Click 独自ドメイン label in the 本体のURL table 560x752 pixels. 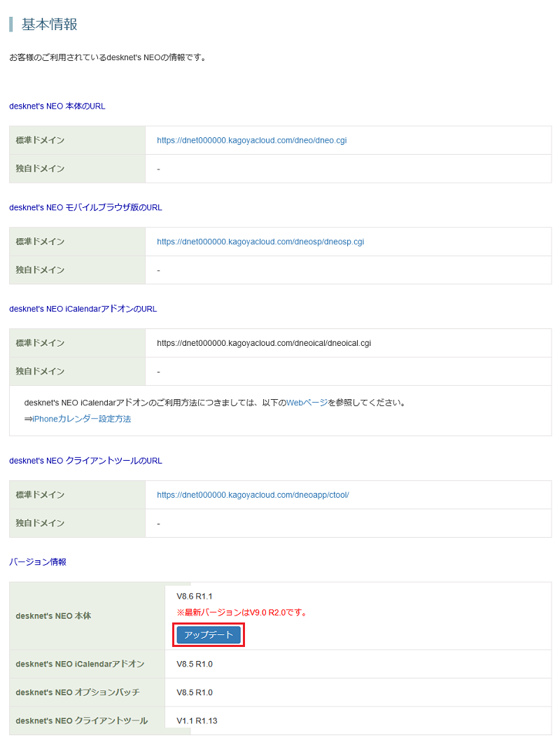[x=40, y=169]
